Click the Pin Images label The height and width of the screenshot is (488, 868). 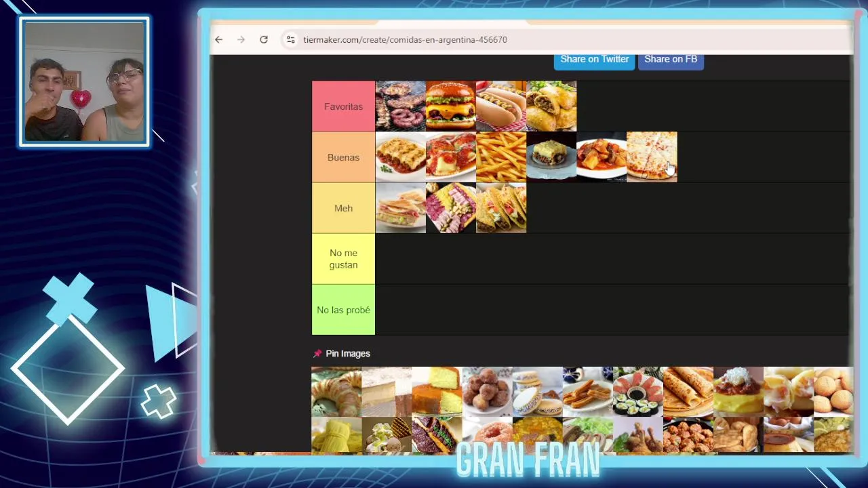[x=348, y=354]
